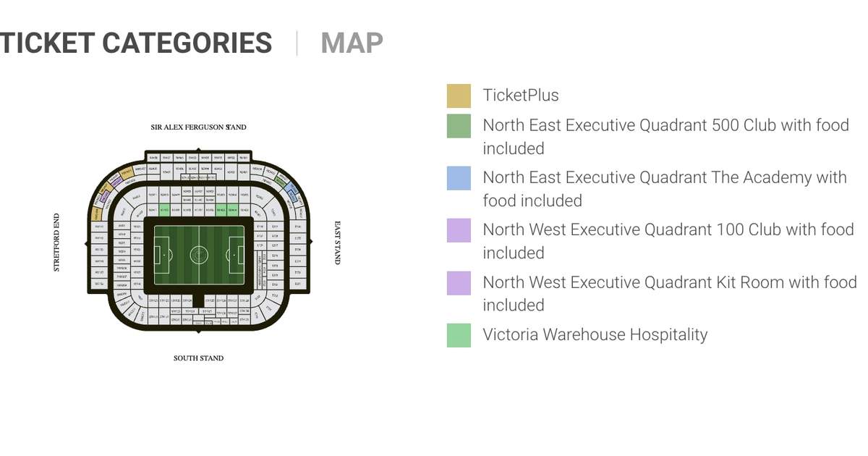
Task: Click the Stretford End label
Action: point(57,242)
